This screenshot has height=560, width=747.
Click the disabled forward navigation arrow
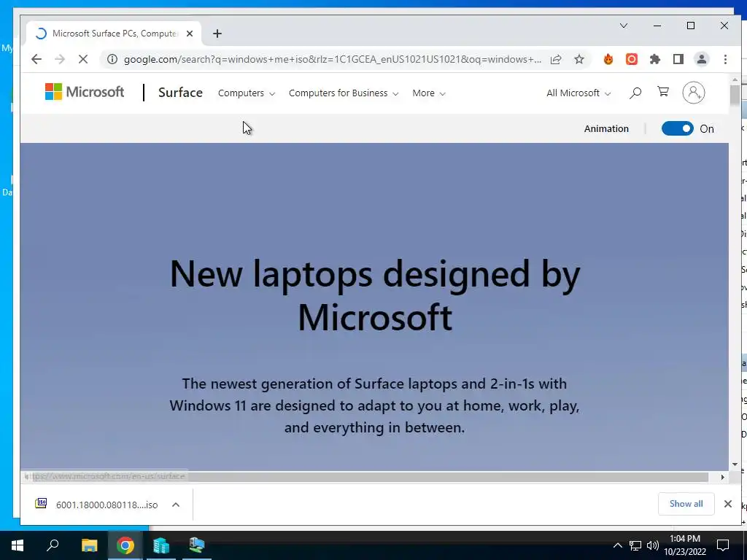pos(60,59)
